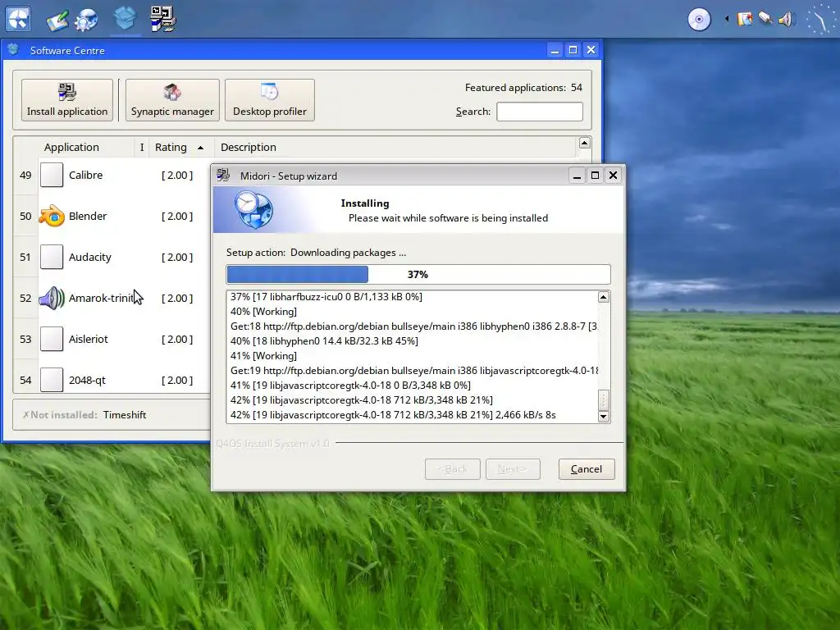Viewport: 840px width, 630px height.
Task: Click Featured applications count text
Action: pyautogui.click(x=523, y=87)
